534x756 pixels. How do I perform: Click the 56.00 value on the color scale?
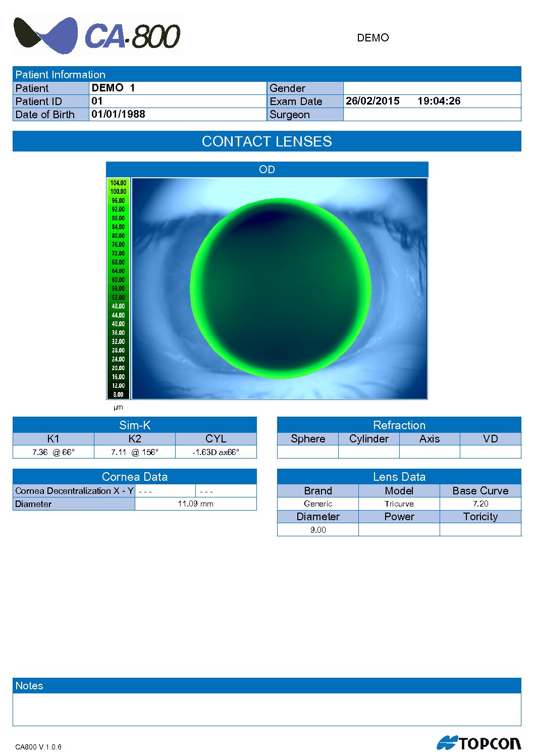(x=119, y=288)
